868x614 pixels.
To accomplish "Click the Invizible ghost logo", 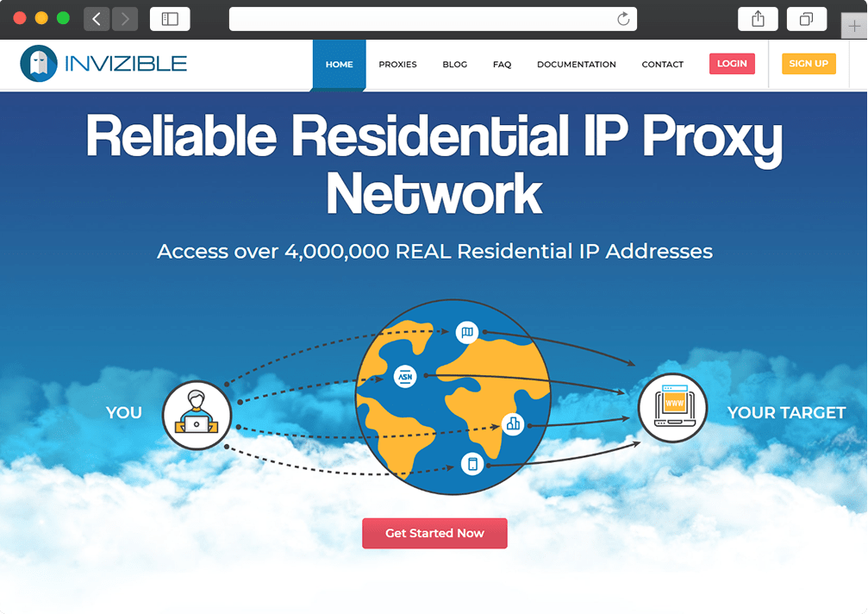I will click(x=39, y=64).
